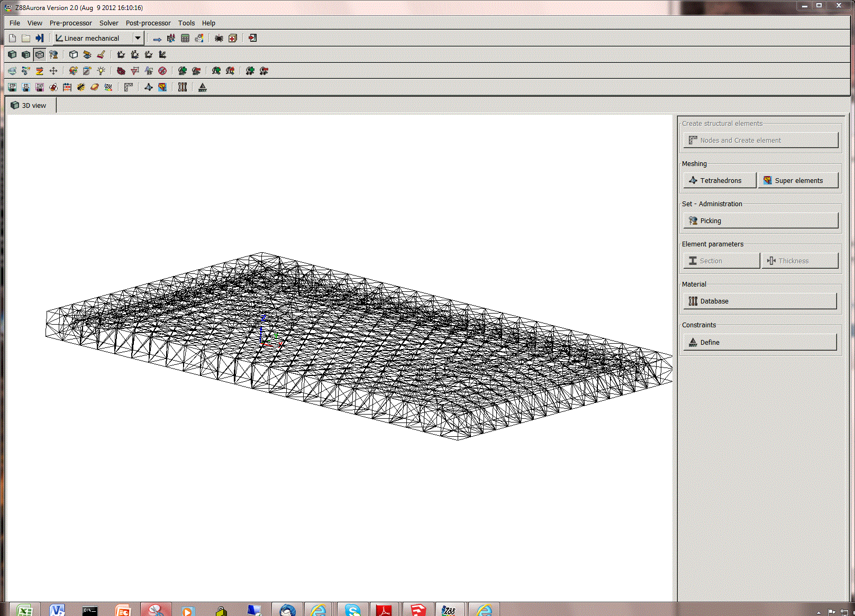Open the Post-processor menu
The height and width of the screenshot is (616, 855).
point(148,23)
